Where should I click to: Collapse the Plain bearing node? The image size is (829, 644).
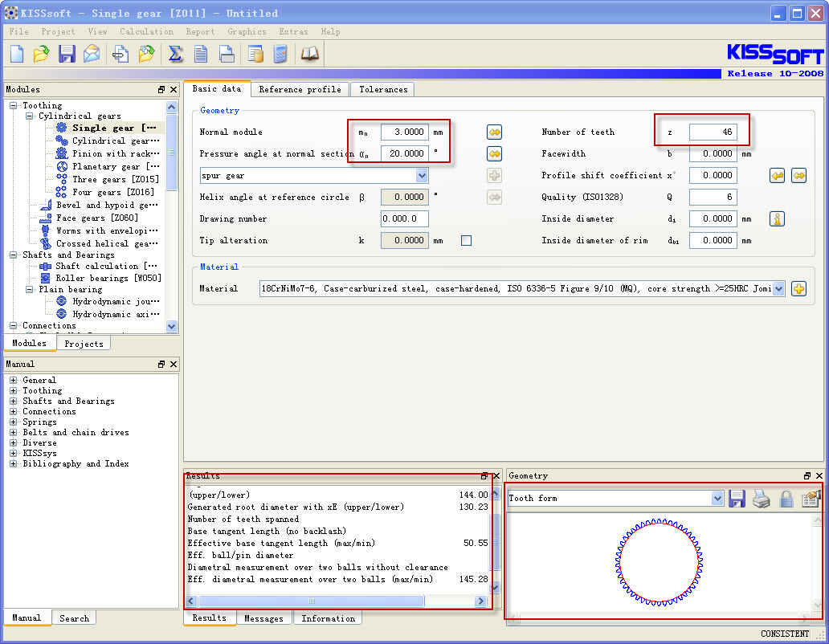pos(30,290)
